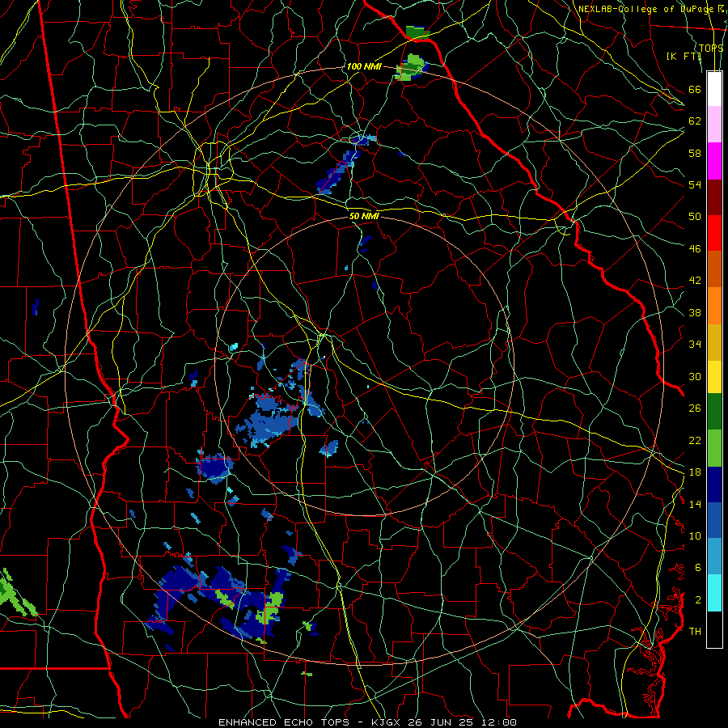Screen dimensions: 728x728
Task: Click the dark red legend swatch
Action: [x=714, y=197]
